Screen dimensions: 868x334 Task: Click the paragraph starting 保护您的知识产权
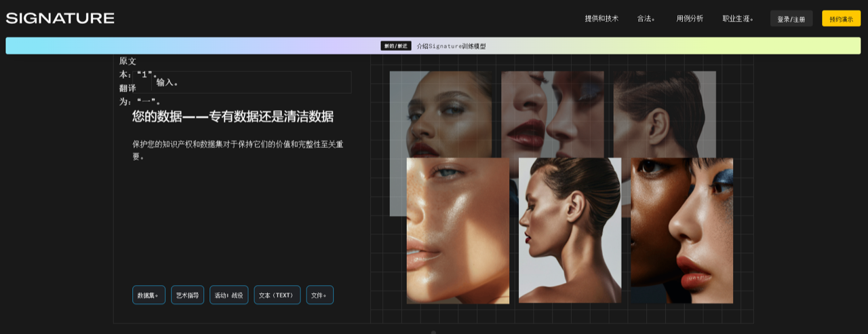(238, 150)
